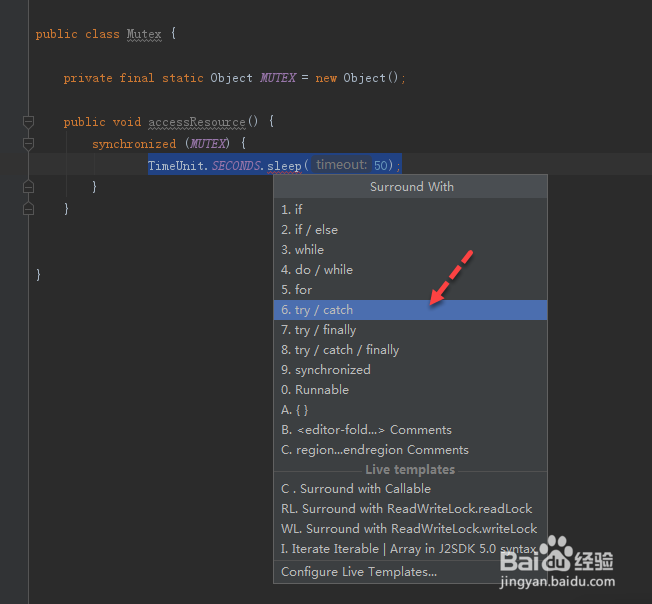This screenshot has width=652, height=604.
Task: Click 'MUTEX' inside synchronized parentheses
Action: (209, 144)
